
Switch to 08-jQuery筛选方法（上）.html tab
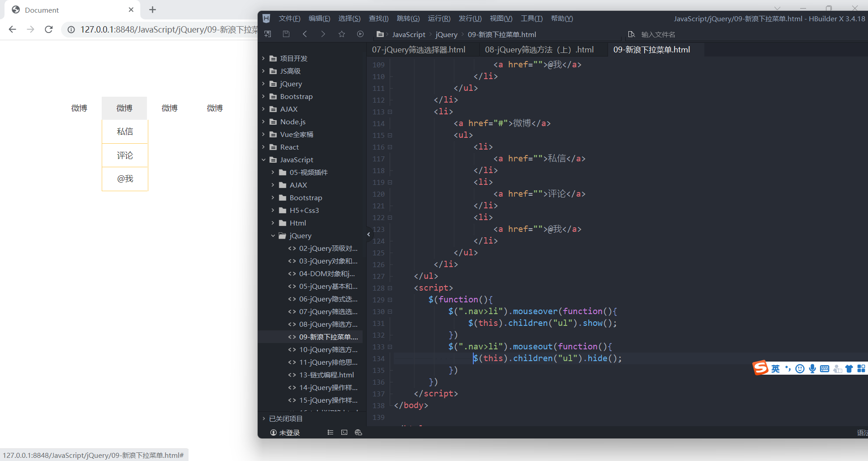539,50
